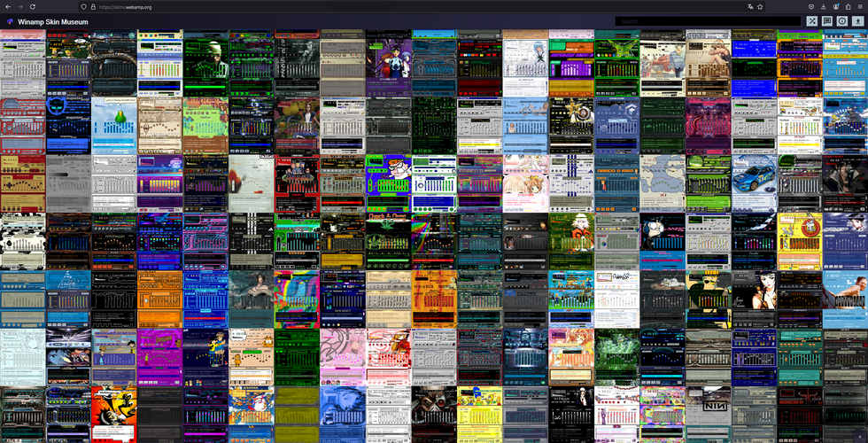Image resolution: width=868 pixels, height=443 pixels.
Task: Click the random skin shuffle button
Action: pos(812,21)
